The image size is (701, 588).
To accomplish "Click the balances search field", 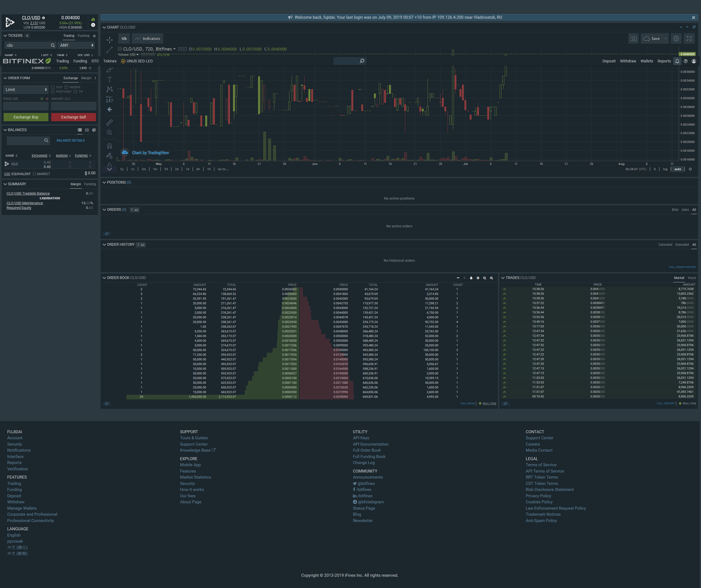I will [28, 140].
